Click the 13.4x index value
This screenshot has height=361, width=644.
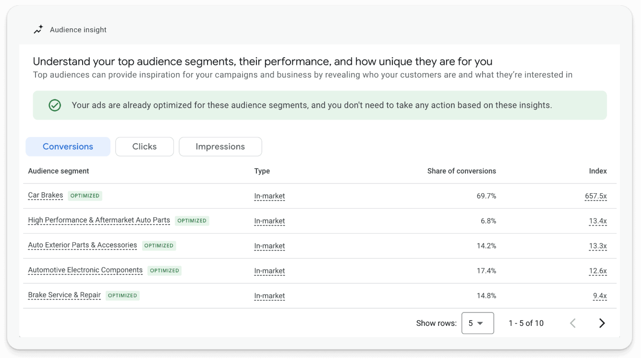coord(598,221)
